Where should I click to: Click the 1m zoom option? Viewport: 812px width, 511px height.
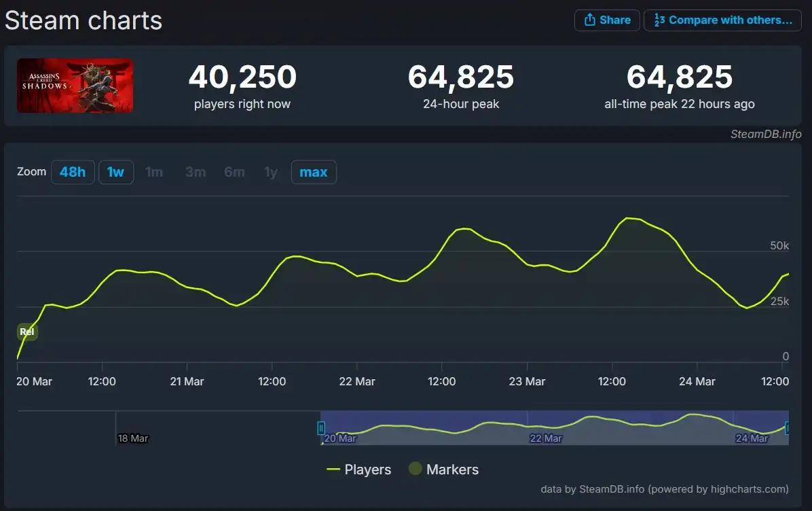tap(155, 172)
